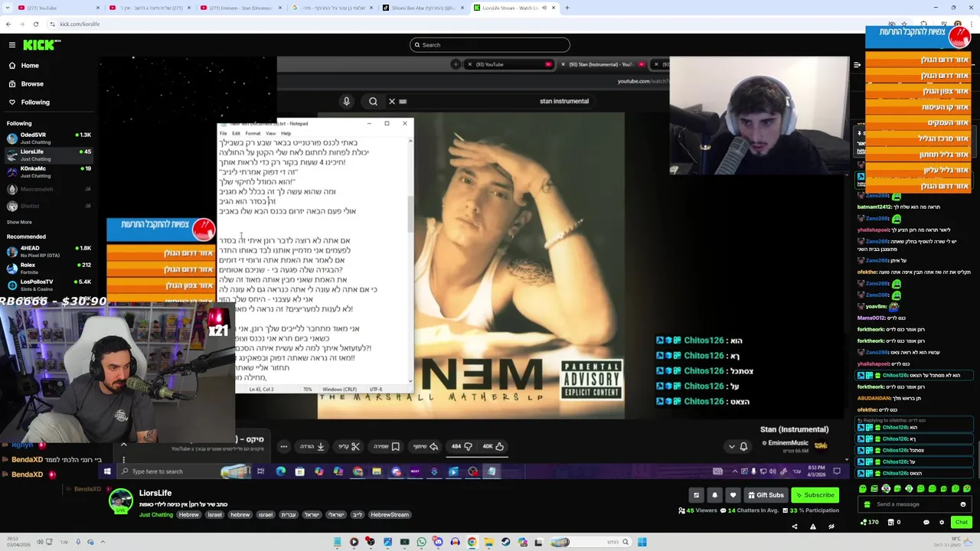Open chat settings gear icon
The height and width of the screenshot is (551, 980).
(x=942, y=522)
